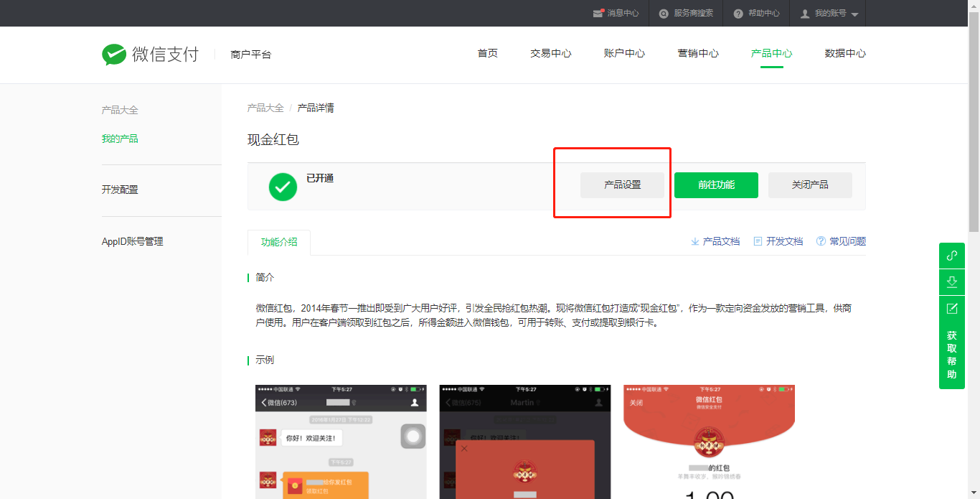Open the 交易中心 nav menu
The width and height of the screenshot is (980, 499).
click(x=551, y=53)
